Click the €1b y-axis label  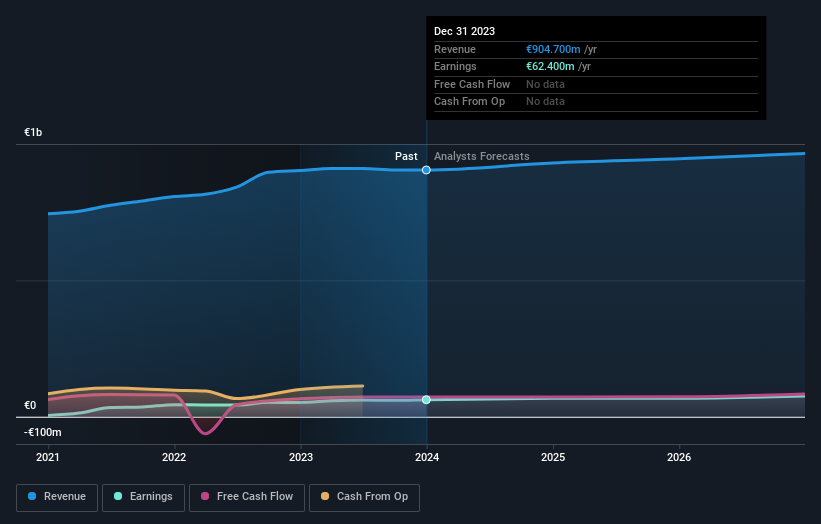(x=33, y=132)
